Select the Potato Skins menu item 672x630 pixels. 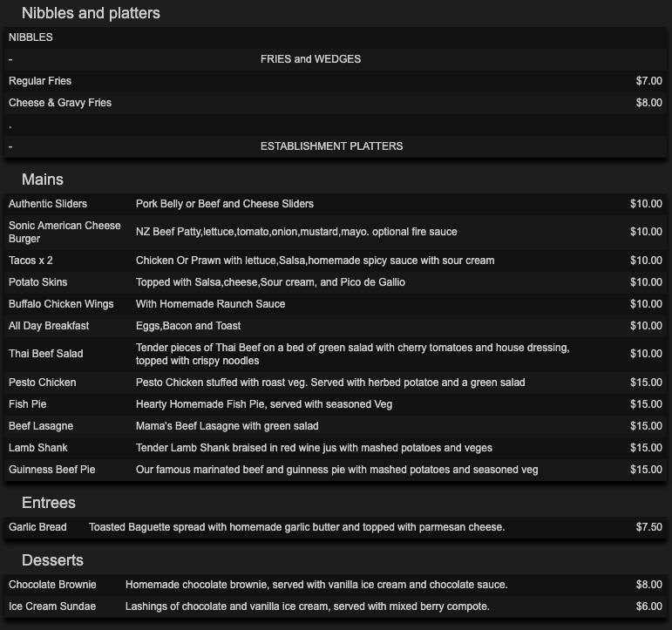coord(38,282)
